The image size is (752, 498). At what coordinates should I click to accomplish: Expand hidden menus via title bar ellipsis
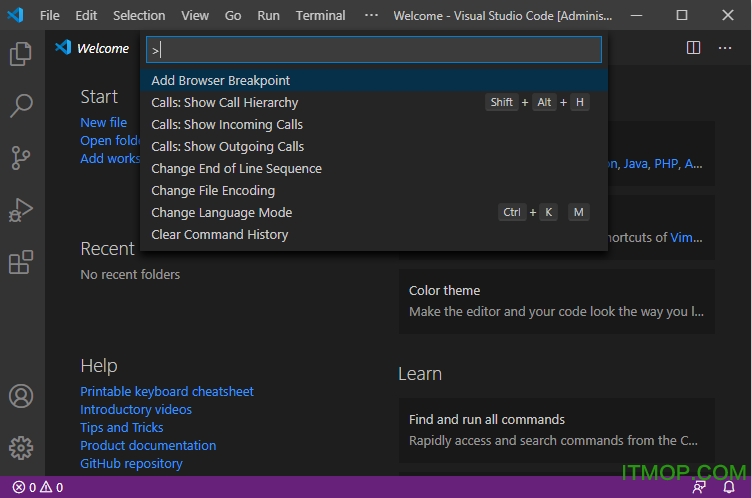click(x=371, y=15)
